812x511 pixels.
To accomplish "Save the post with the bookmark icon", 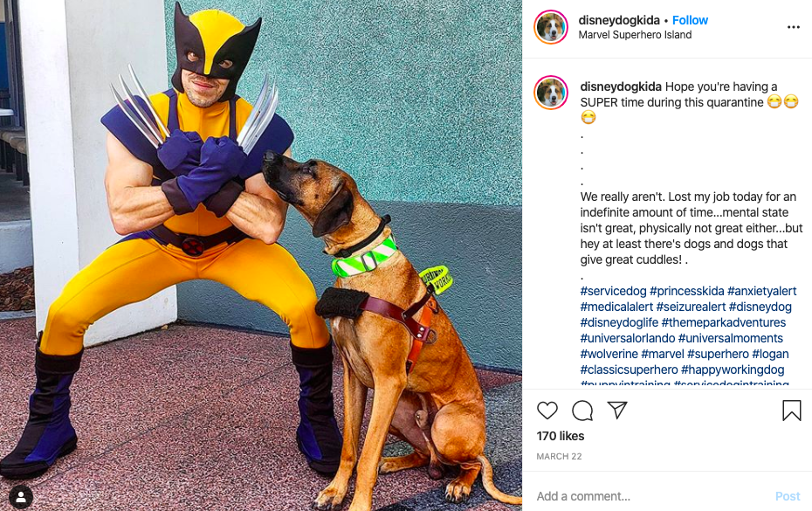I will tap(791, 411).
